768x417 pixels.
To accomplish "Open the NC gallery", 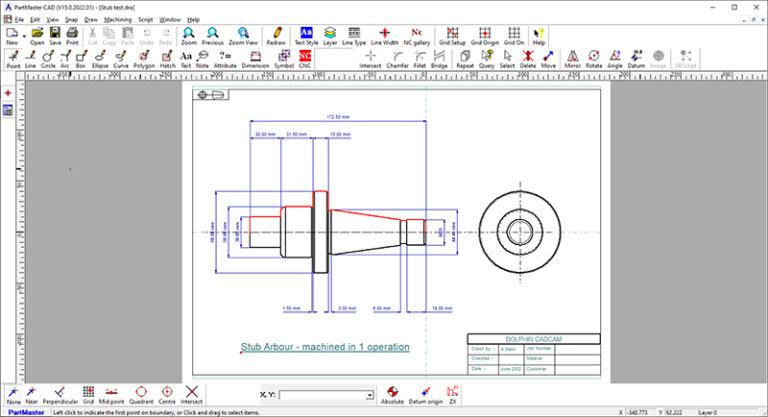I will pos(417,36).
